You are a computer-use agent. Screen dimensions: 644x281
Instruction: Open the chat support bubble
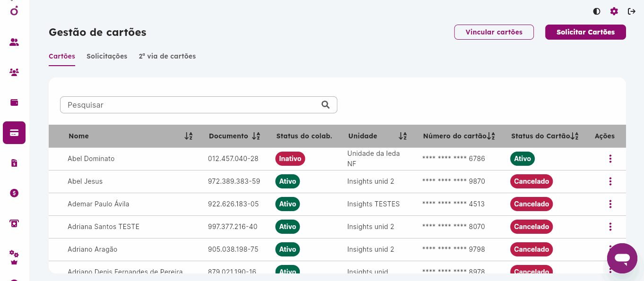pyautogui.click(x=622, y=258)
